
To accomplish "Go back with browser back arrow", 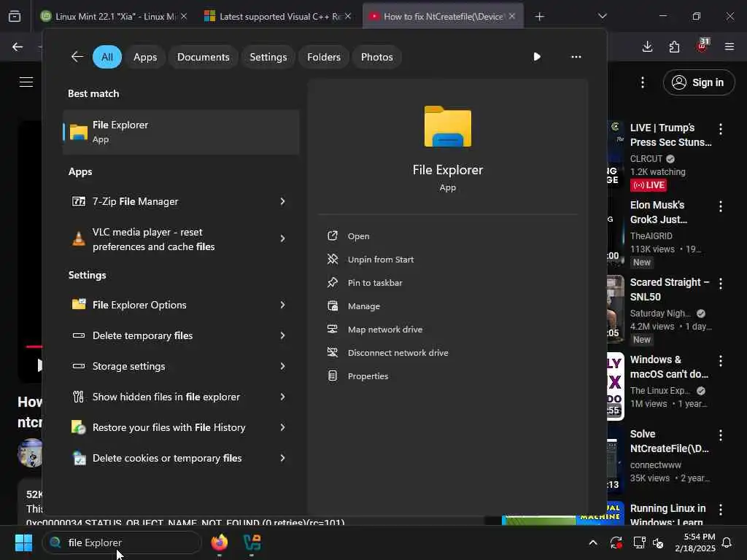I will tap(18, 47).
